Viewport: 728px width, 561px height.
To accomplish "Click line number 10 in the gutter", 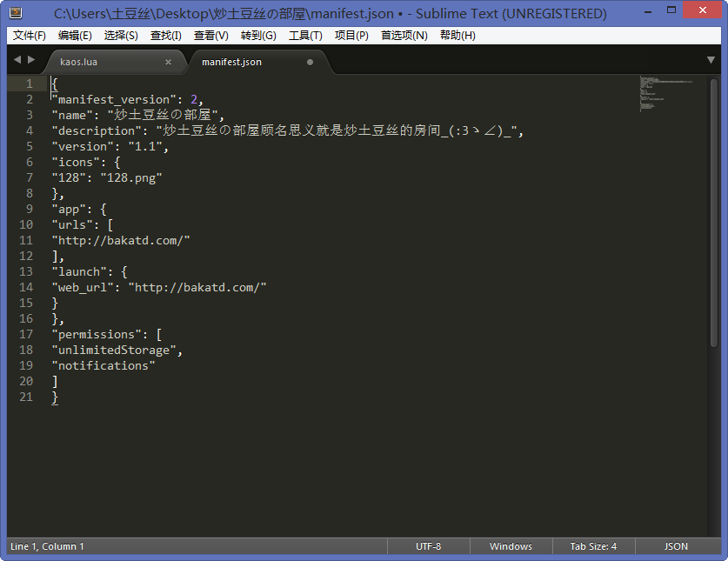I will pyautogui.click(x=26, y=224).
